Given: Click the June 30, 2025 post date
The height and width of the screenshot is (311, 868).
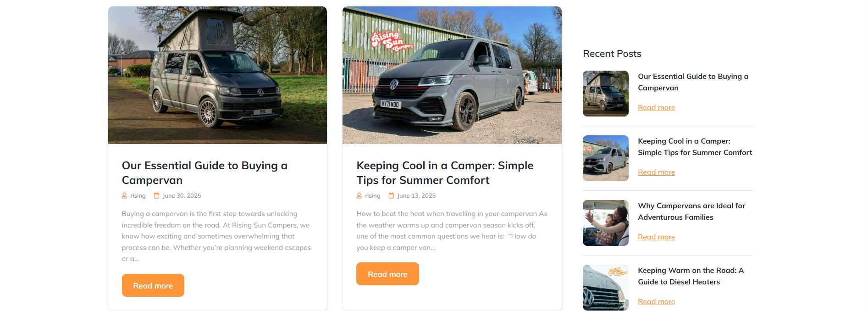Looking at the screenshot, I should [x=182, y=196].
